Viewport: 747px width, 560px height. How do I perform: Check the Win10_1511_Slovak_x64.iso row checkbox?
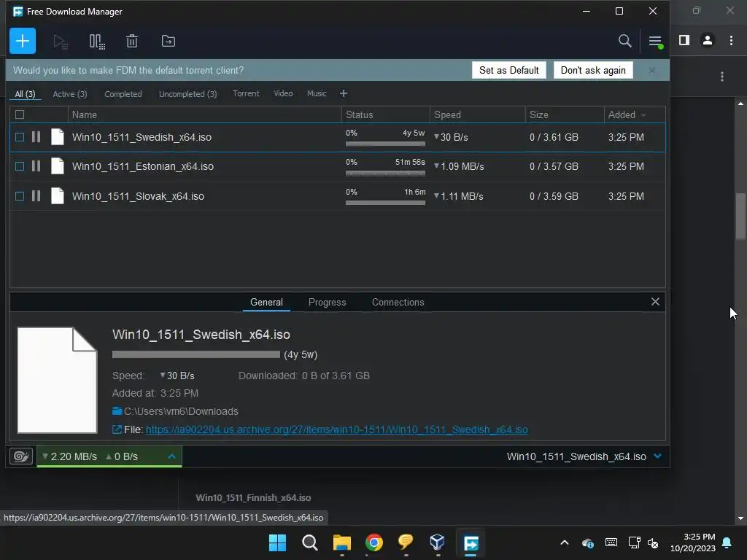coord(20,196)
